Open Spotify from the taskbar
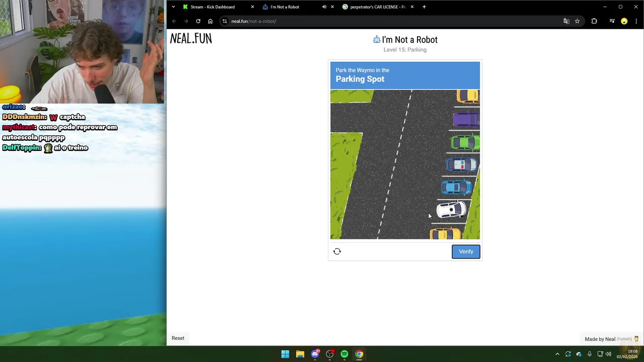The image size is (644, 362). pos(344,354)
